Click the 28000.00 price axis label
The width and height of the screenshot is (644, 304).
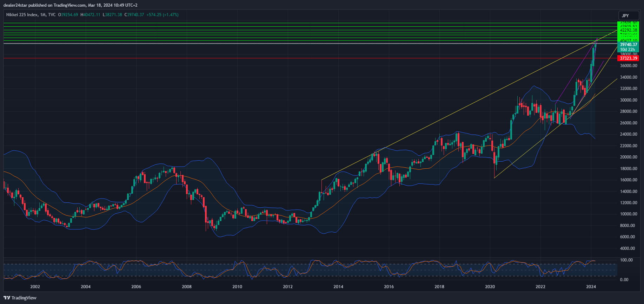point(629,111)
